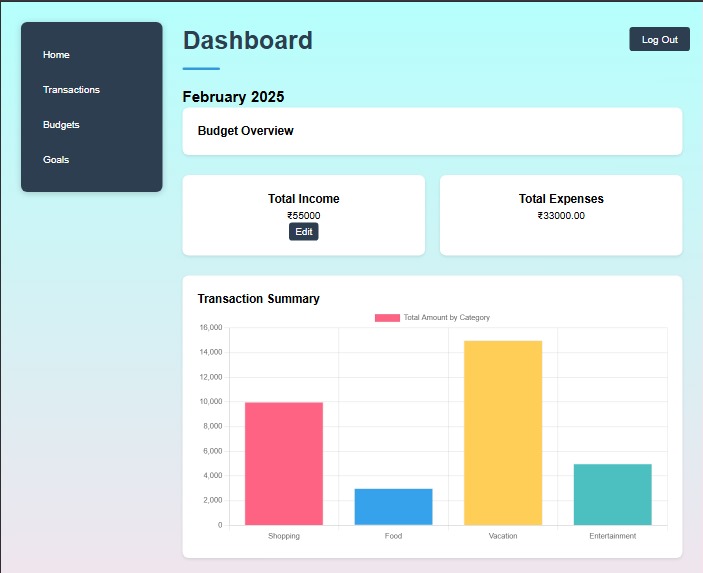Select the pink Shopping bar

(x=284, y=463)
